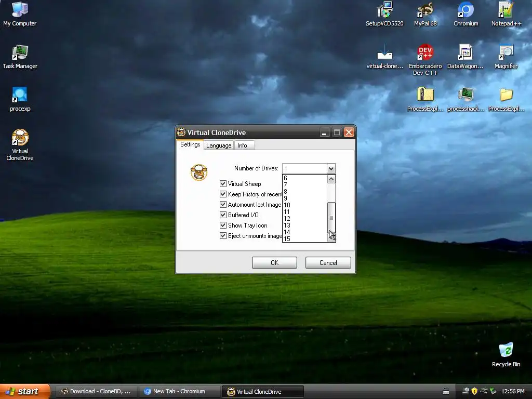
Task: Click the on-screen keyboard taskbar icon
Action: (446, 392)
